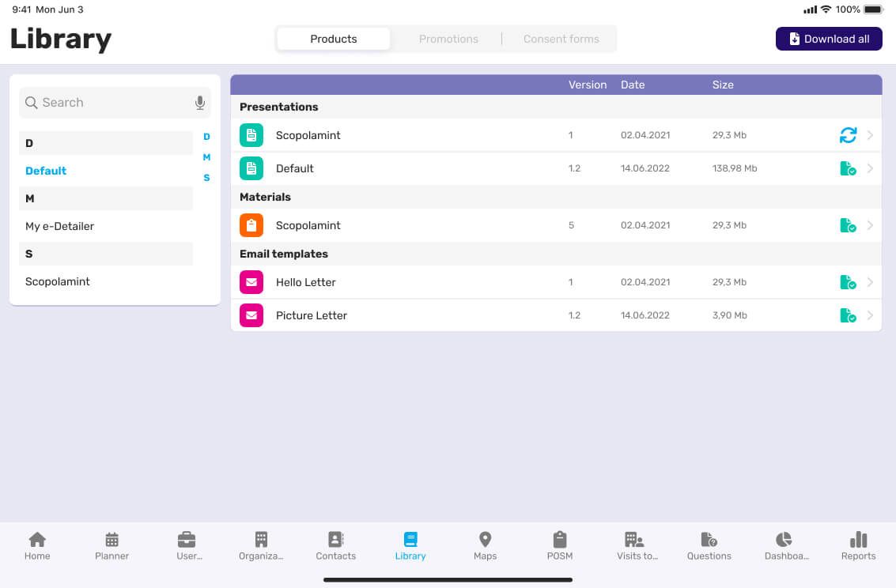Click green presentation icon for Scopolamint
The width and height of the screenshot is (896, 588).
(x=251, y=135)
